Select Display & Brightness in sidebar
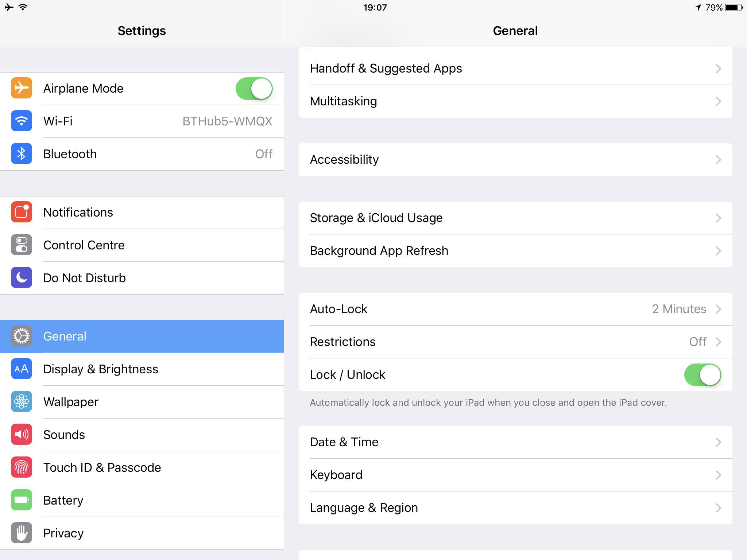The width and height of the screenshot is (747, 560). pos(142,369)
